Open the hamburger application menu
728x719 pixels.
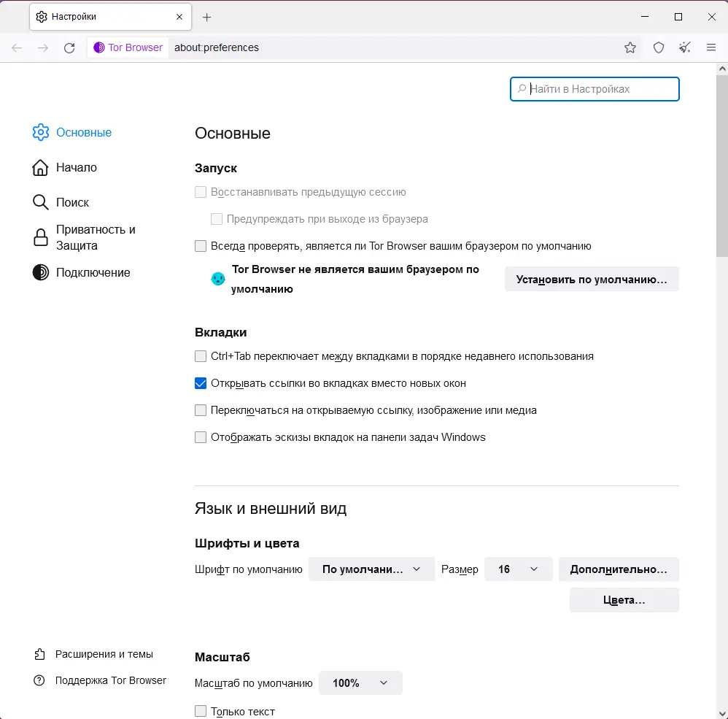pyautogui.click(x=711, y=48)
